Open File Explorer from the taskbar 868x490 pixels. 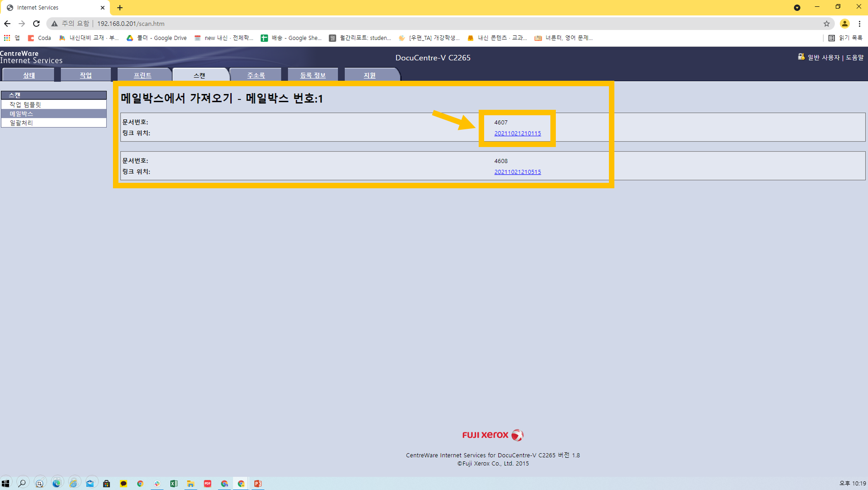(191, 483)
